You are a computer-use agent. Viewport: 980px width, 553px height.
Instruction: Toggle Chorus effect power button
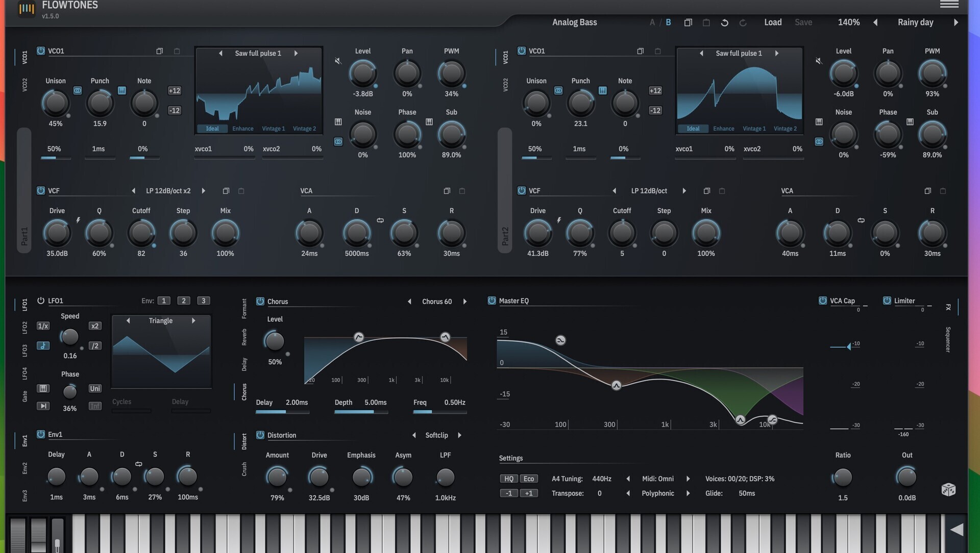coord(260,301)
